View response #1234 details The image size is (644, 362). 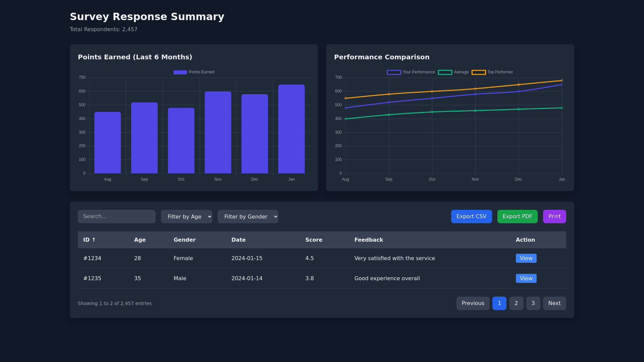pyautogui.click(x=526, y=258)
